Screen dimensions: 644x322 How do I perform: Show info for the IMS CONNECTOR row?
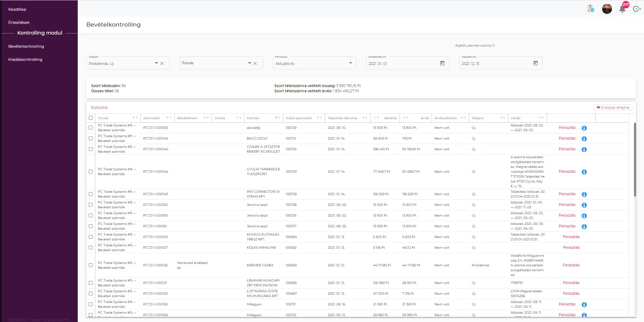pos(584,194)
